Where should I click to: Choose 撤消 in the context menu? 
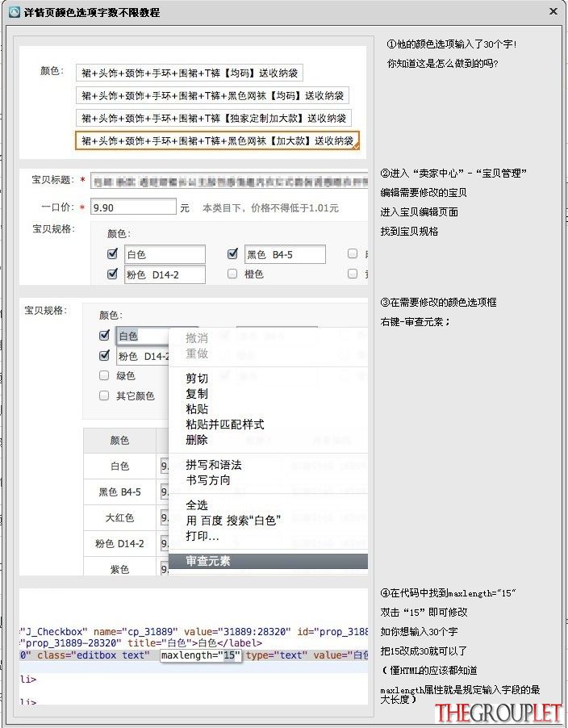click(197, 338)
